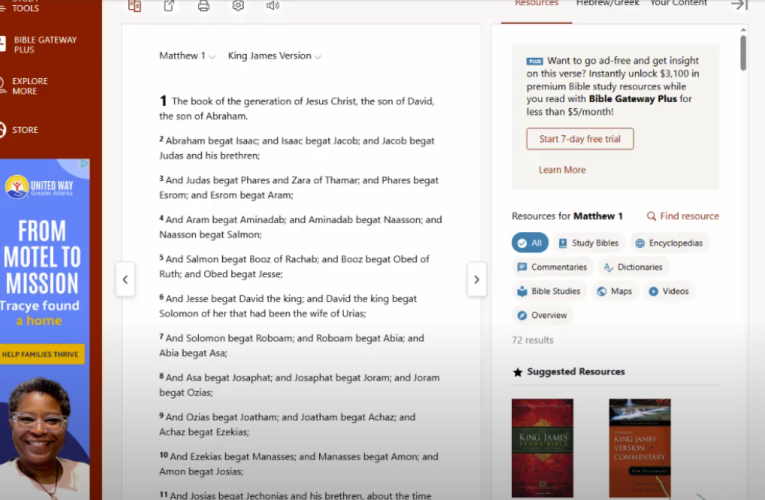765x500 pixels.
Task: Click the share passage icon
Action: tap(169, 6)
